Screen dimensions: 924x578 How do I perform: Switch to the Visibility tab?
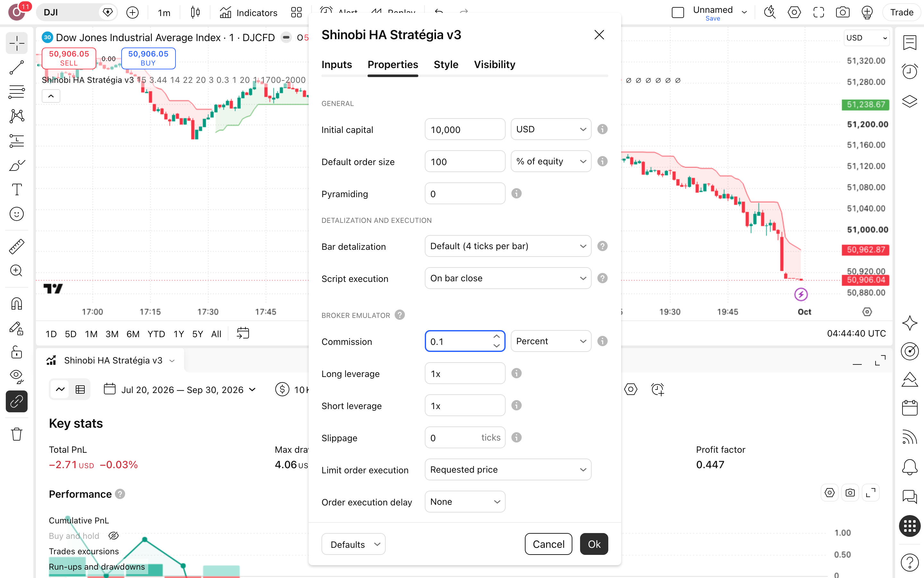point(494,65)
